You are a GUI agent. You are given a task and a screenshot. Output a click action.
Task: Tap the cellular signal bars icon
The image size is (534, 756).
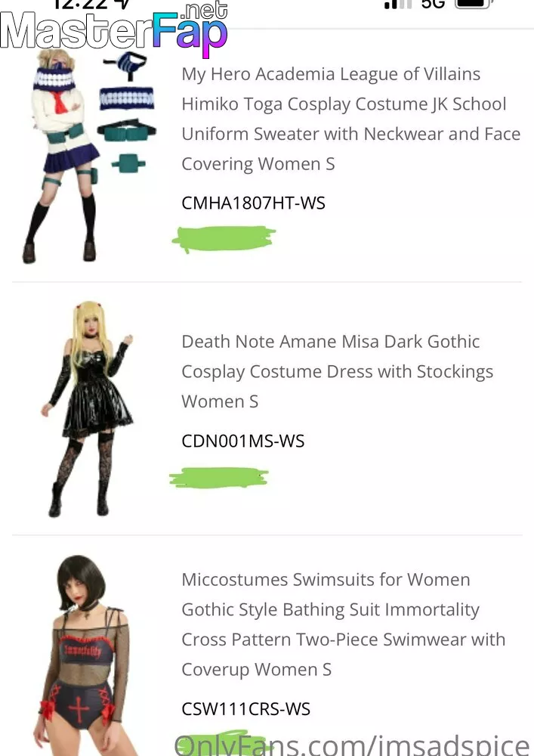[x=398, y=5]
